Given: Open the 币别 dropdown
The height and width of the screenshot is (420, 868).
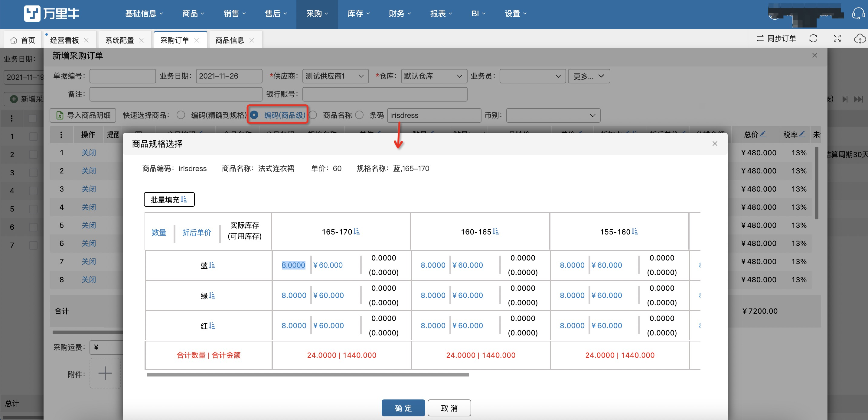Looking at the screenshot, I should 553,115.
